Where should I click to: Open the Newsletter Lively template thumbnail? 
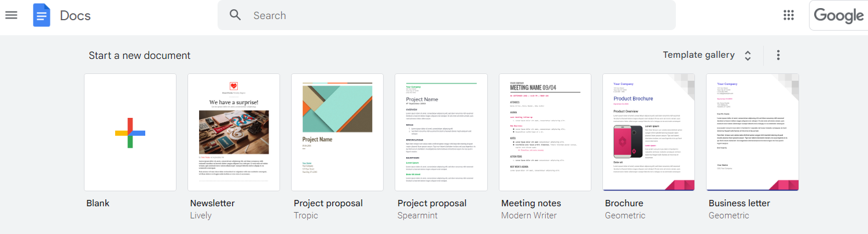coord(234,132)
